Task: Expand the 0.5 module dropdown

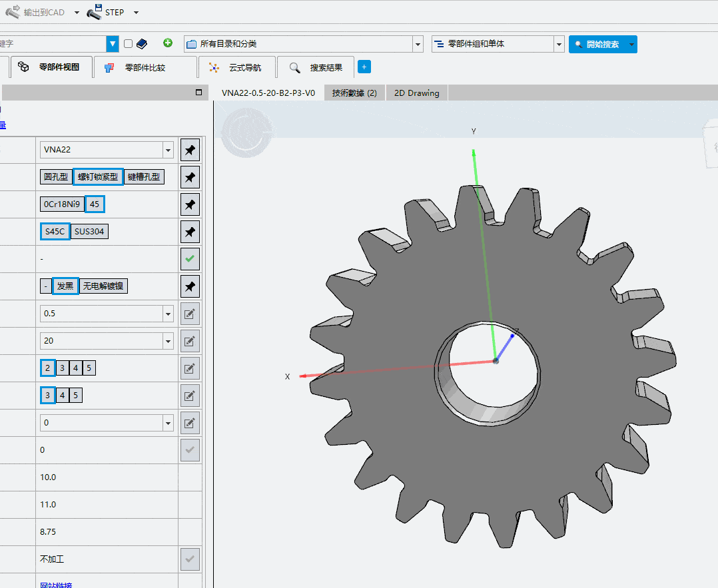Action: 168,314
